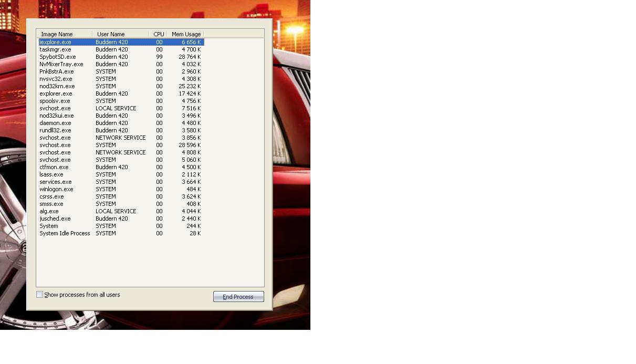Click the 99 CPU value cell
The width and height of the screenshot is (636, 364).
pos(159,57)
